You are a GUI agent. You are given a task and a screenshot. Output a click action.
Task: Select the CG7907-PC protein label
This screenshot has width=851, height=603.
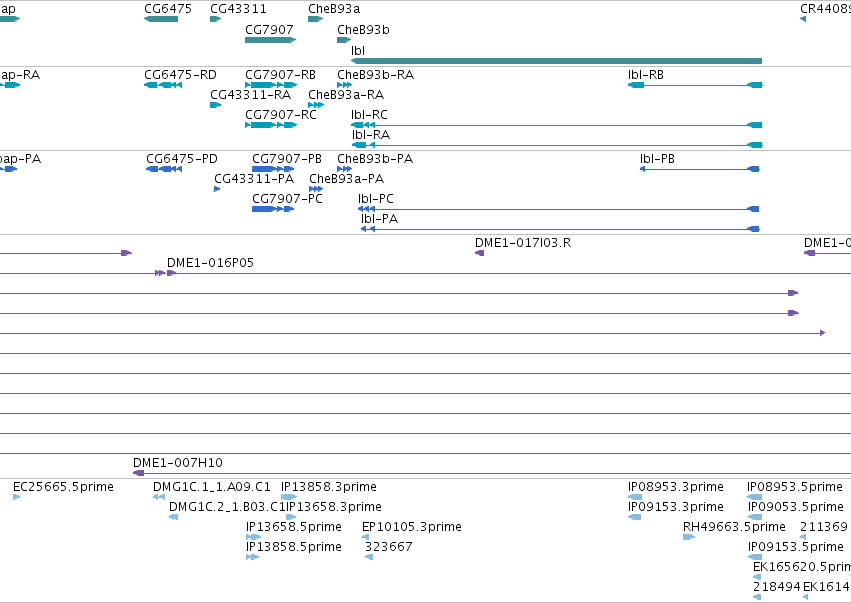point(287,199)
